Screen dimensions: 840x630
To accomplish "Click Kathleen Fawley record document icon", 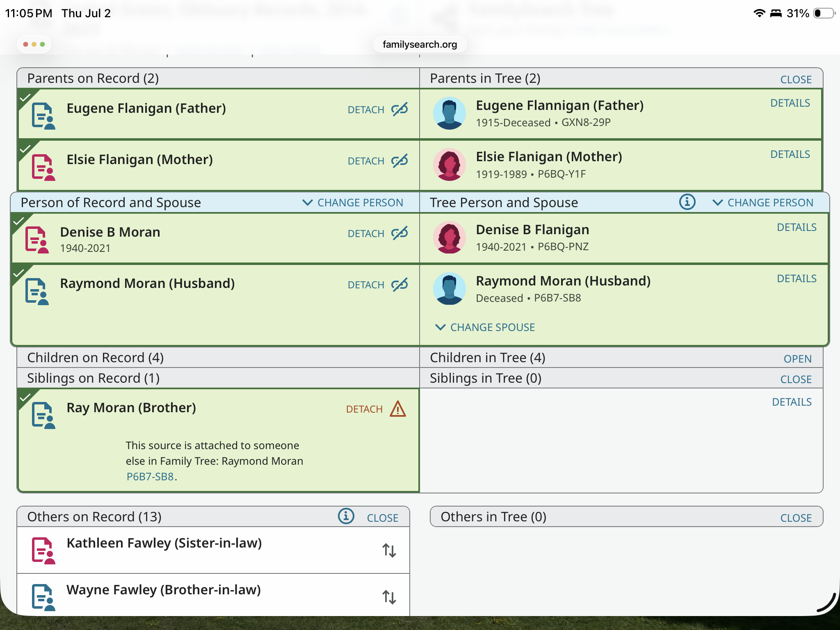I will (43, 551).
